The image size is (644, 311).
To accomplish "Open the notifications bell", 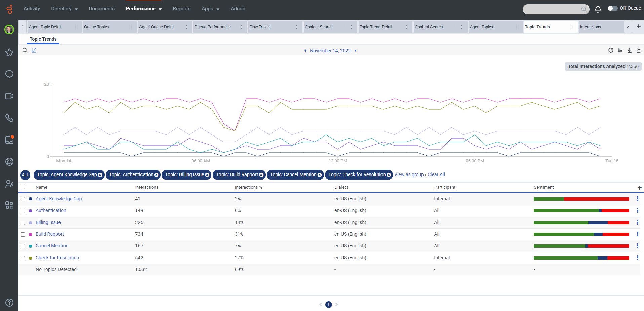I will [598, 9].
